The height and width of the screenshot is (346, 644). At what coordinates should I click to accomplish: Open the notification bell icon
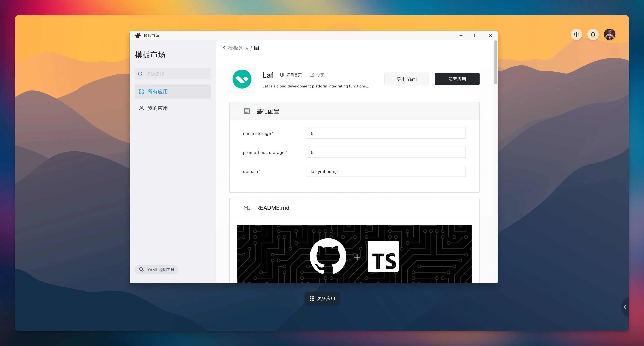pos(593,34)
